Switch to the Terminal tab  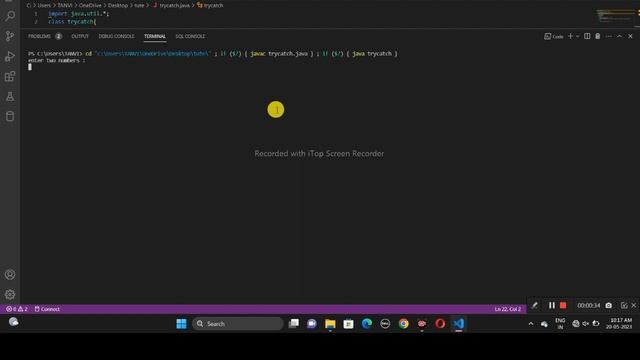[x=155, y=36]
